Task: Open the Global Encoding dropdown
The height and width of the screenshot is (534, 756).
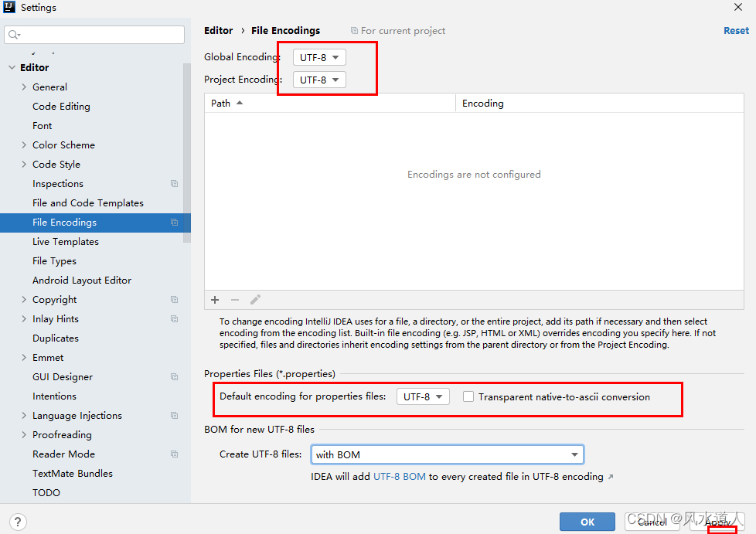Action: click(x=318, y=56)
